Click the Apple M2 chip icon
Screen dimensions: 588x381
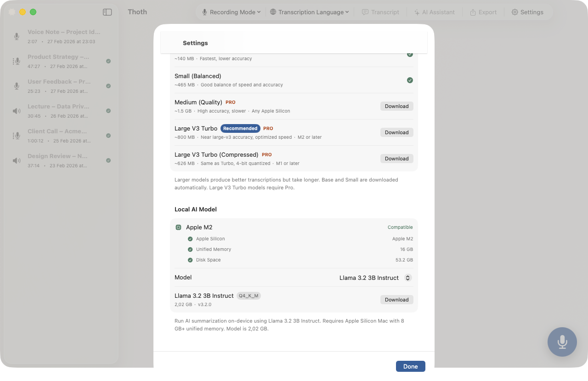[x=179, y=227]
